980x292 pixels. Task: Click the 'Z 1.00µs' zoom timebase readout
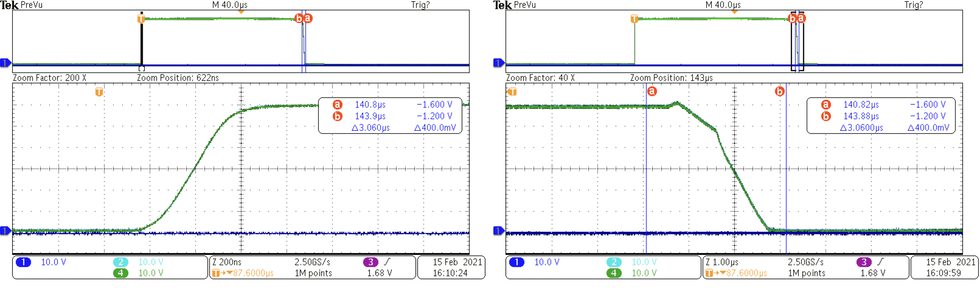click(722, 262)
